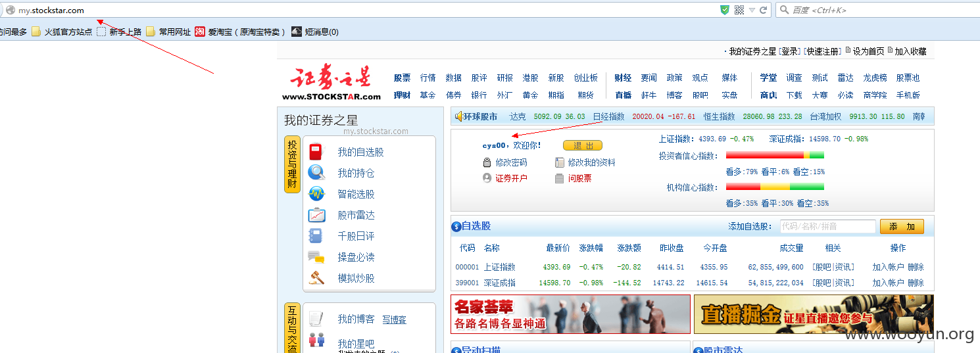The image size is (980, 353).
Task: Click the 环球股市 speaker icon
Action: tap(459, 116)
